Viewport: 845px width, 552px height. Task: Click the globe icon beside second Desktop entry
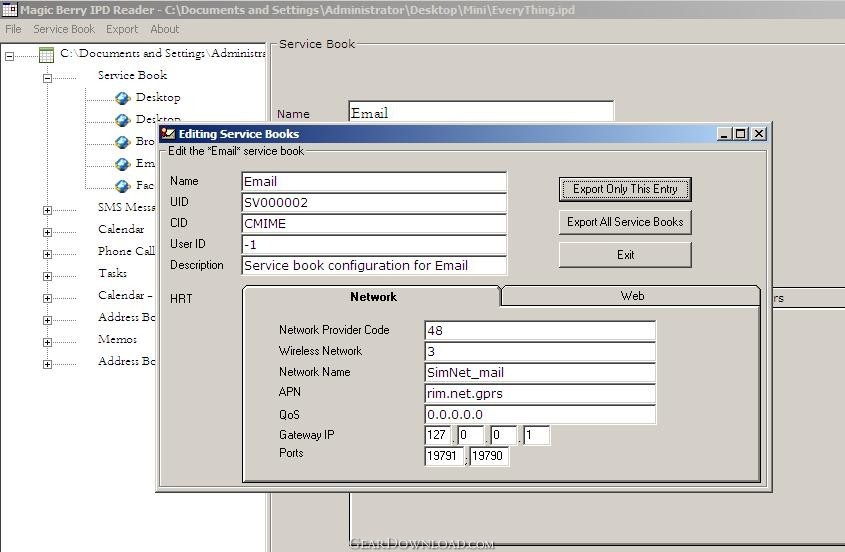coord(123,120)
